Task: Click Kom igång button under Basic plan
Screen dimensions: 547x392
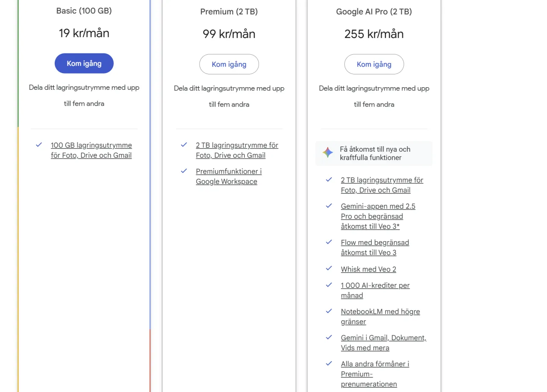Action: pyautogui.click(x=84, y=63)
